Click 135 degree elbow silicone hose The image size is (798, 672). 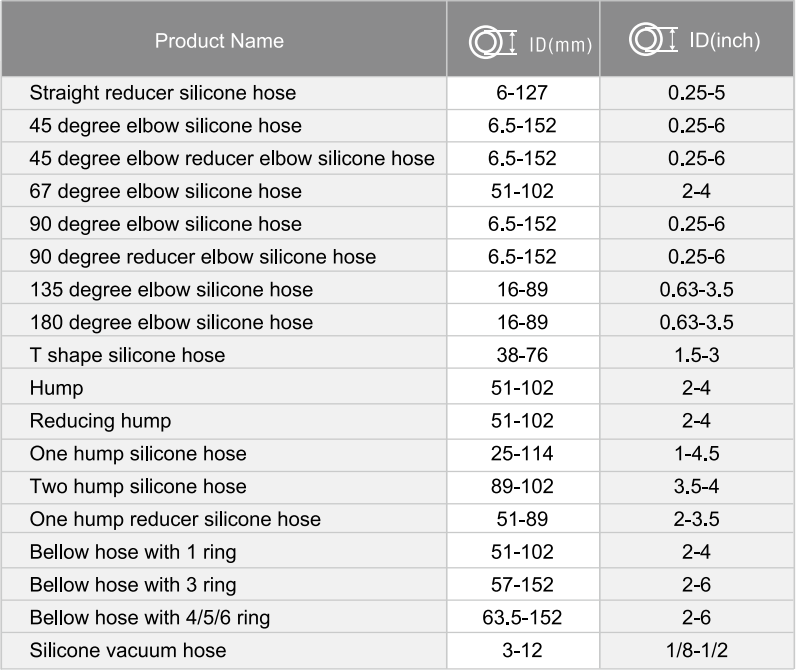tap(172, 290)
